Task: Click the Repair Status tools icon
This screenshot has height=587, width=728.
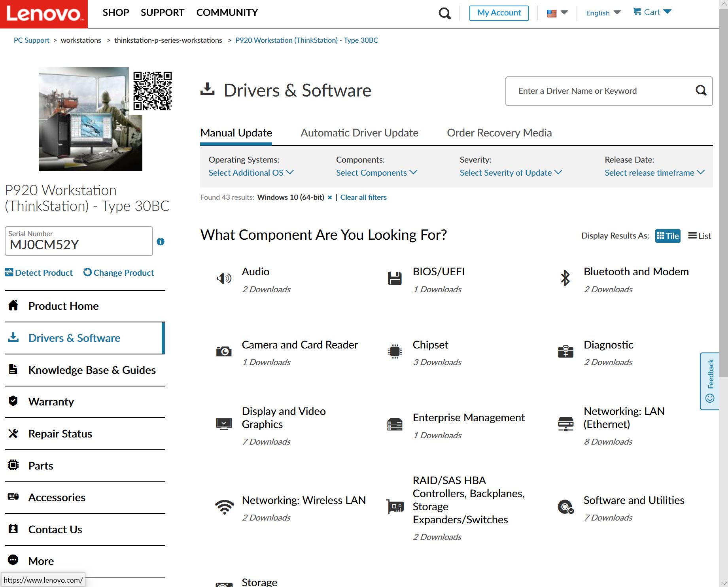Action: click(x=13, y=434)
